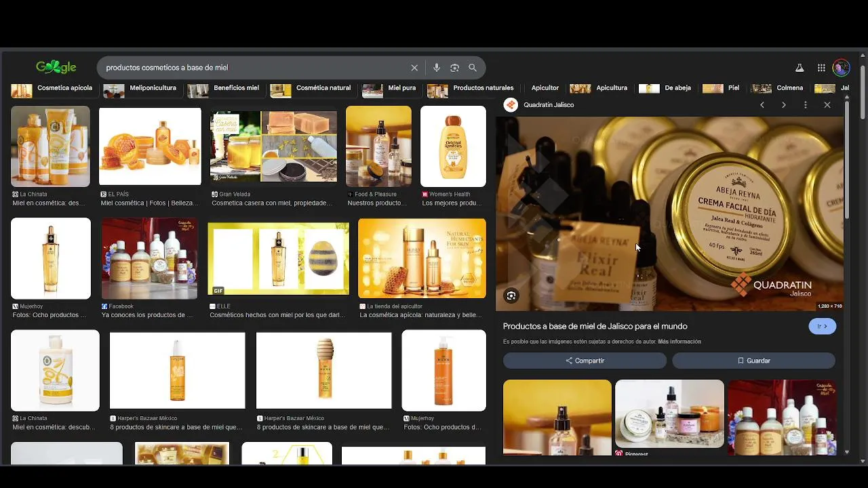Click the Ir visit button
The image size is (868, 488).
pyautogui.click(x=822, y=326)
